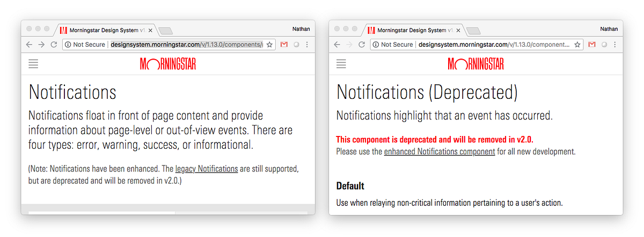Click gray circle extension in right window
This screenshot has width=644, height=237.
(x=604, y=45)
